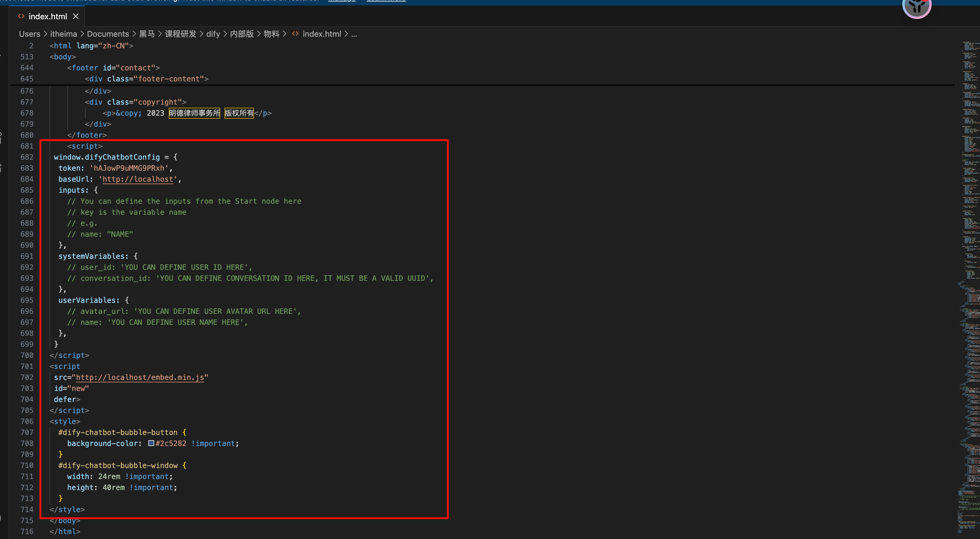Click the 课程研发 breadcrumb item
The width and height of the screenshot is (980, 539).
point(180,34)
